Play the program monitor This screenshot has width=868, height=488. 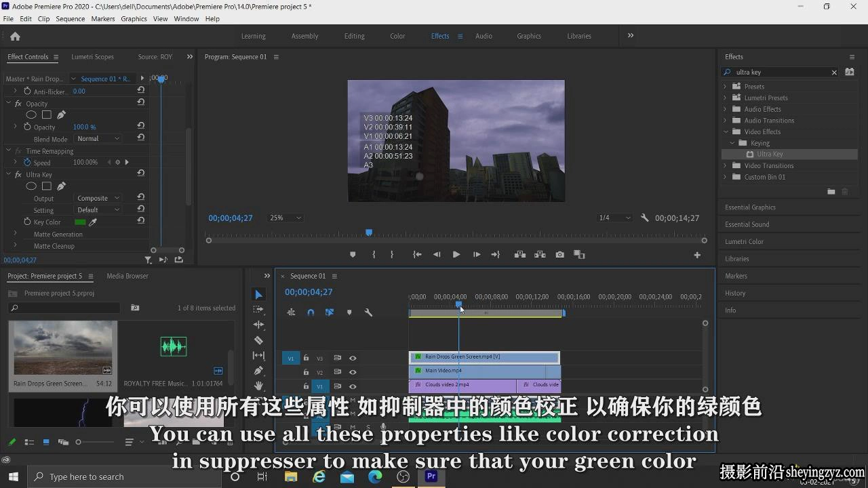click(456, 255)
